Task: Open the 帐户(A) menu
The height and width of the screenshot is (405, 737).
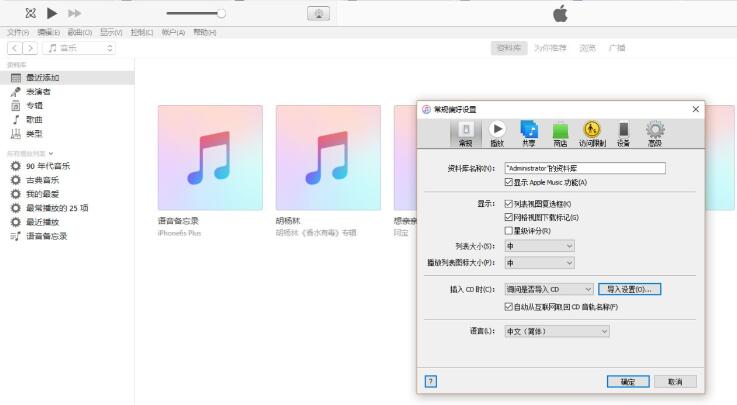Action: (173, 32)
